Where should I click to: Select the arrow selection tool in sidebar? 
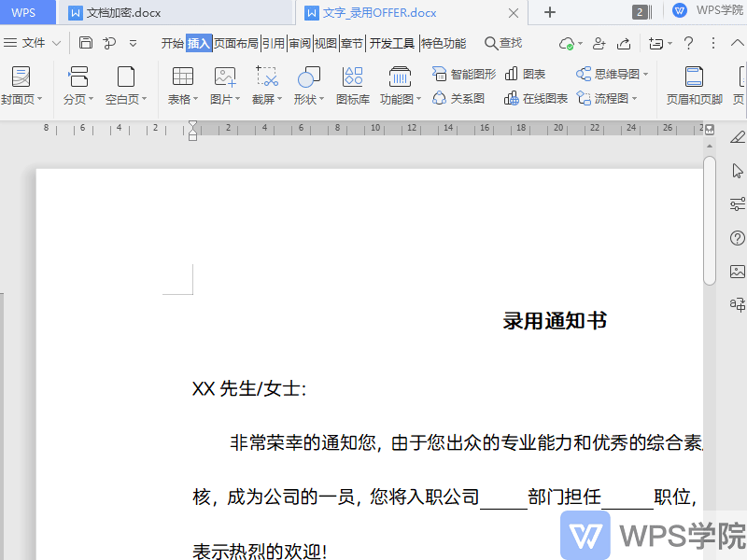738,170
